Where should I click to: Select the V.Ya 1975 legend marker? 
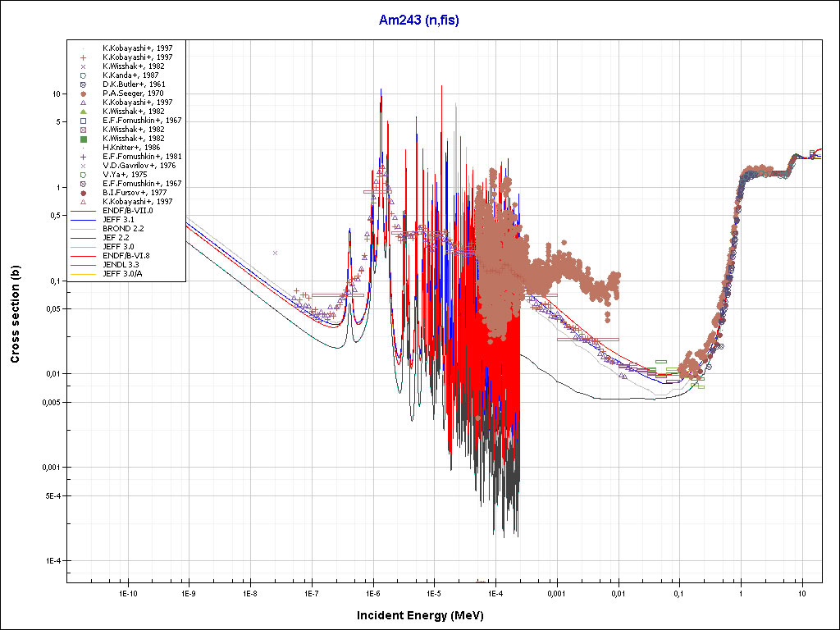84,175
